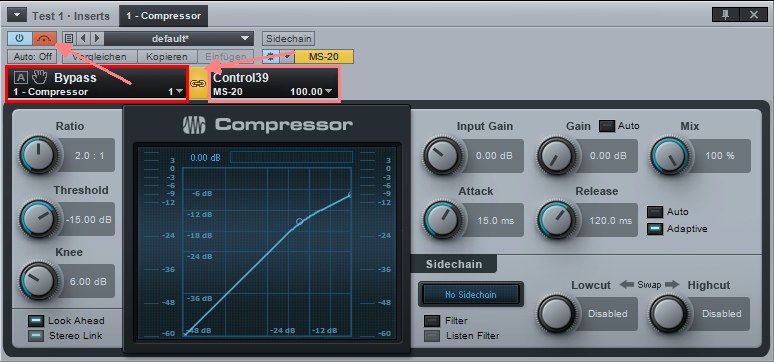Viewport: 774px width, 362px height.
Task: Click the Highcut knob
Action: (669, 314)
